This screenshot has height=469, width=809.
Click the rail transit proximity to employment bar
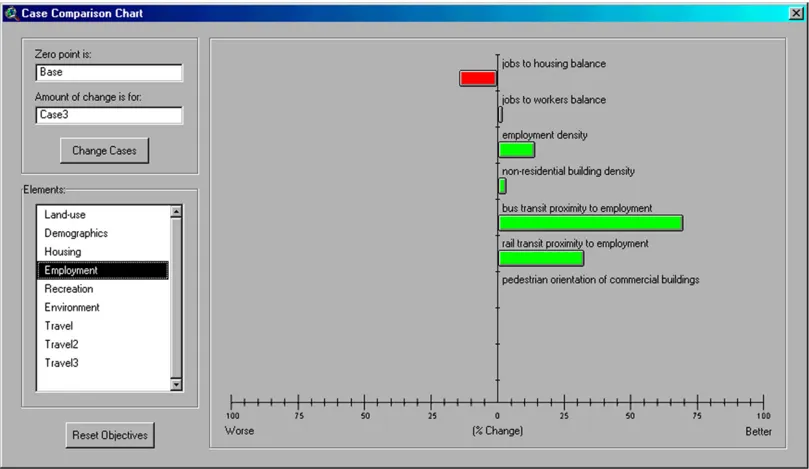pos(541,258)
